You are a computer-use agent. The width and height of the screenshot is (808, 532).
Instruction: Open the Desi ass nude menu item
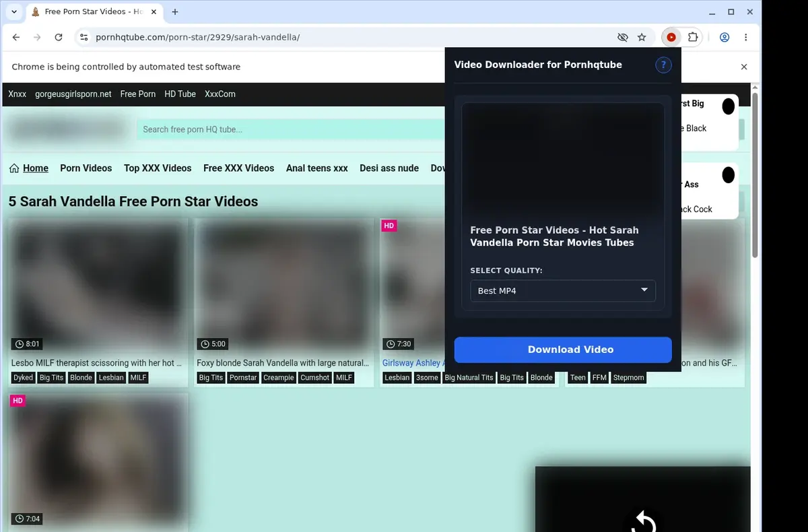(389, 168)
